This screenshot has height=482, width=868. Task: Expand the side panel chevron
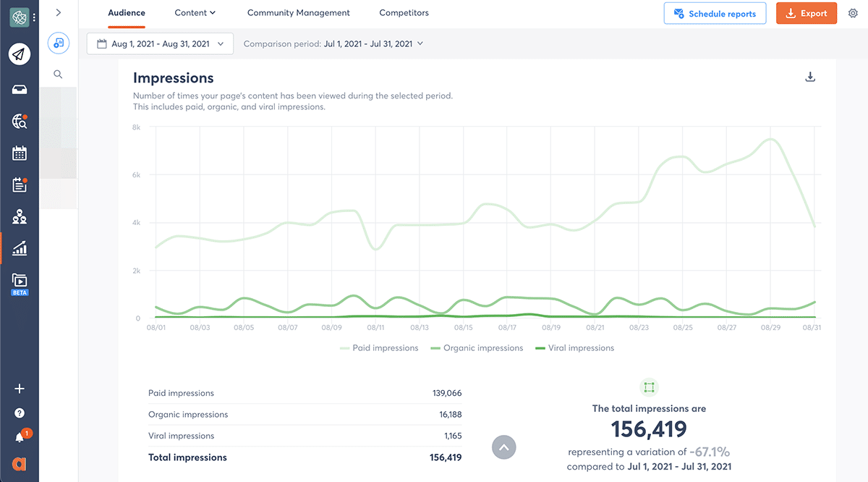click(x=58, y=13)
